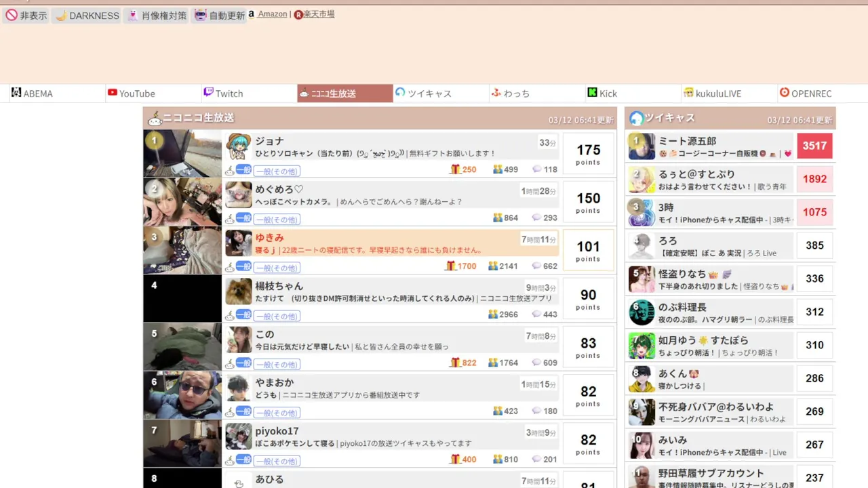This screenshot has width=868, height=488.
Task: Click やまおか's avatar icon
Action: (239, 388)
